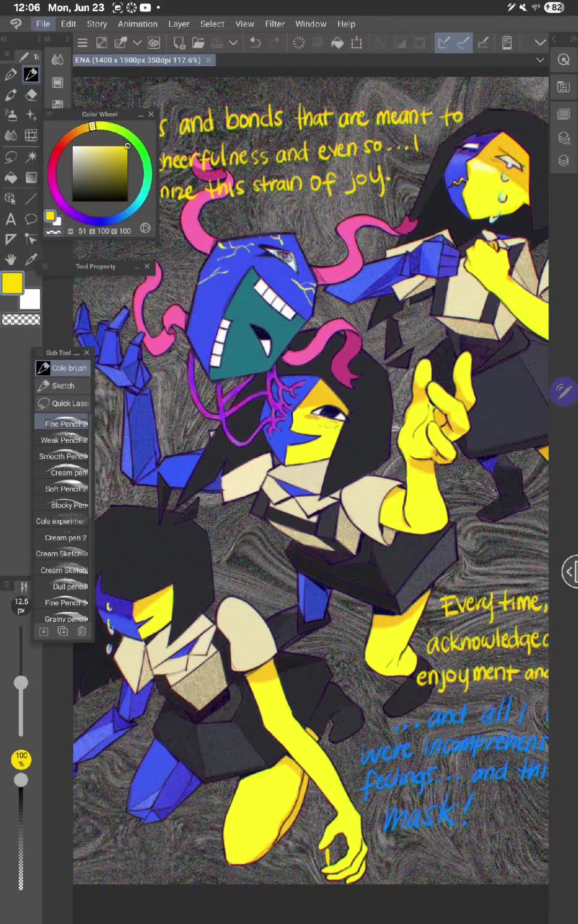This screenshot has width=578, height=924.
Task: Select the yellow main color swatch
Action: coord(12,283)
